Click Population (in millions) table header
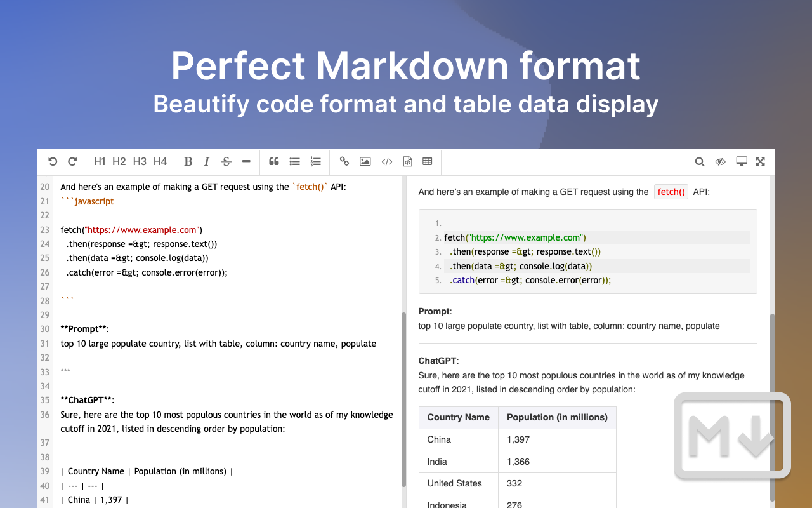 coord(558,417)
